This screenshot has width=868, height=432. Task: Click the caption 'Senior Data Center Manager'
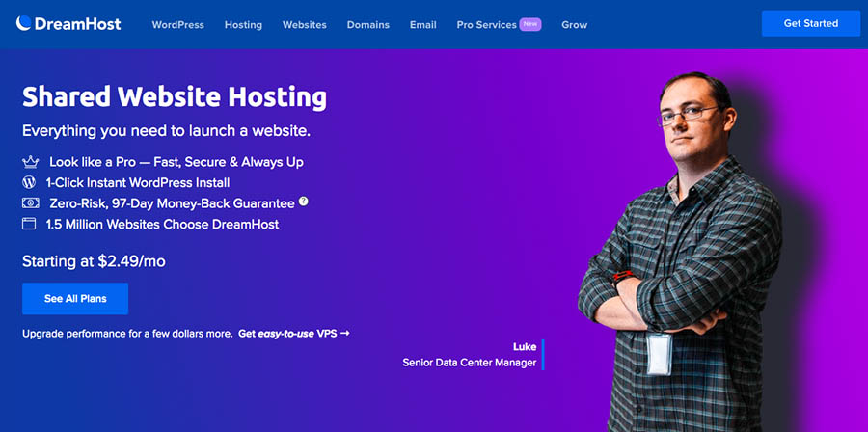pyautogui.click(x=470, y=363)
